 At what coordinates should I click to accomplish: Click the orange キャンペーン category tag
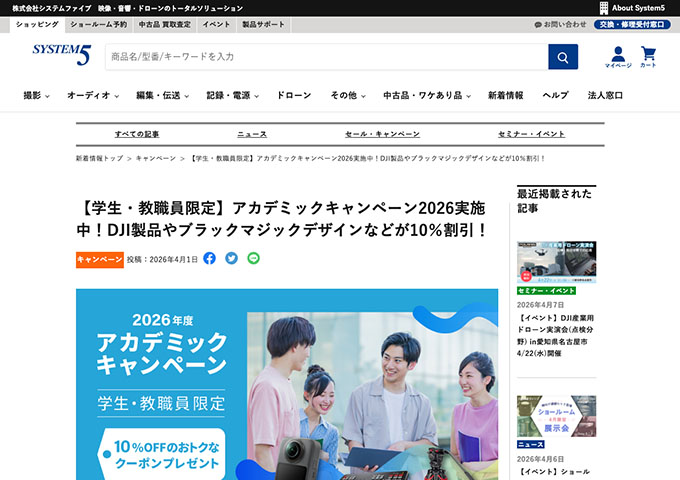[100, 260]
